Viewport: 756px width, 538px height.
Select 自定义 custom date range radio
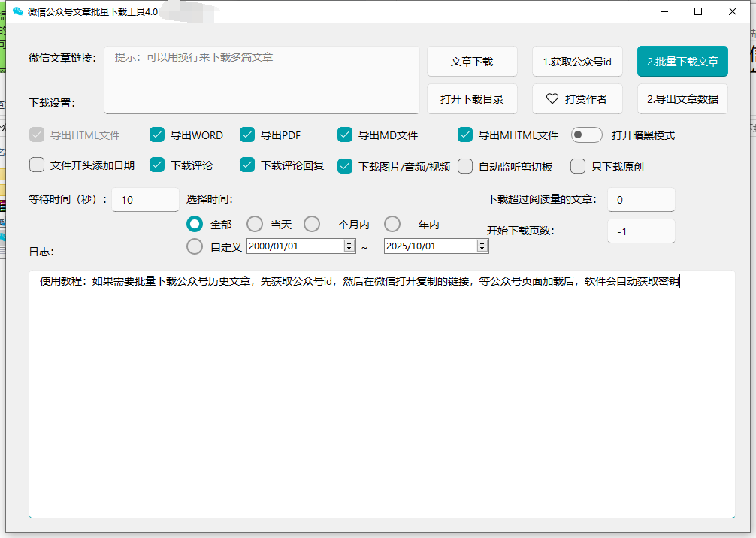pyautogui.click(x=195, y=246)
